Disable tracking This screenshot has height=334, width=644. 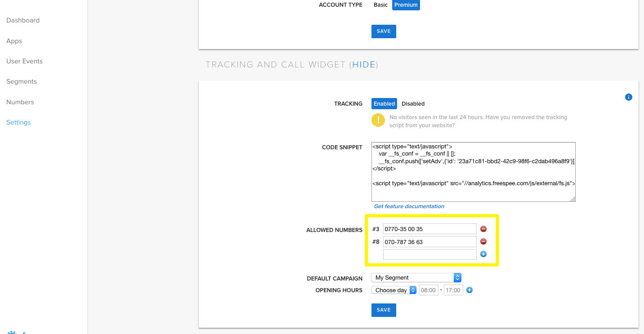click(x=413, y=104)
